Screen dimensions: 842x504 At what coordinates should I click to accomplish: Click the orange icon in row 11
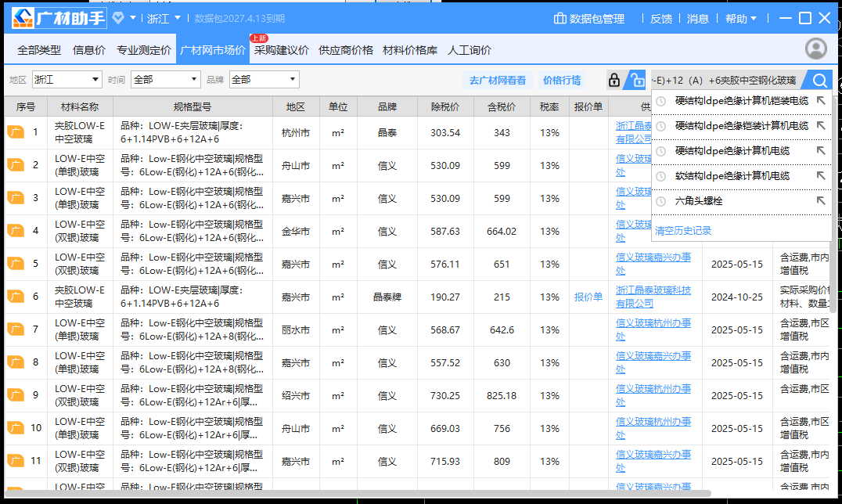[x=16, y=461]
